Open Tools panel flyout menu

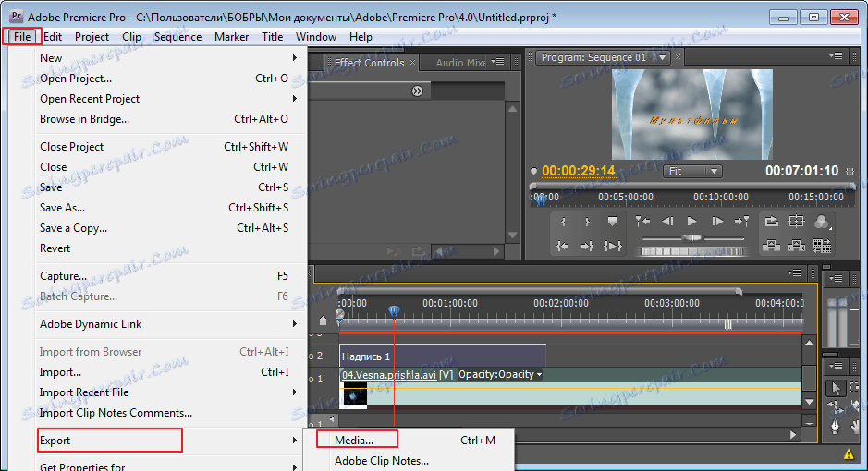836,367
